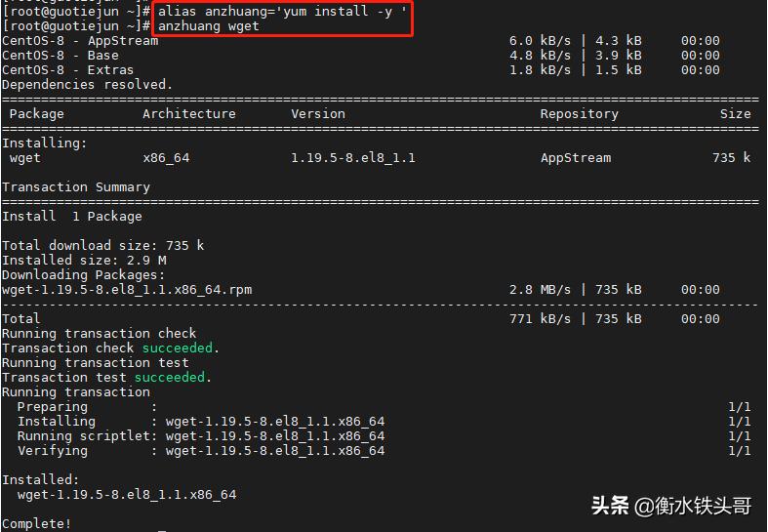
Task: Click the 'anzhuang wget' command text
Action: pos(208,26)
